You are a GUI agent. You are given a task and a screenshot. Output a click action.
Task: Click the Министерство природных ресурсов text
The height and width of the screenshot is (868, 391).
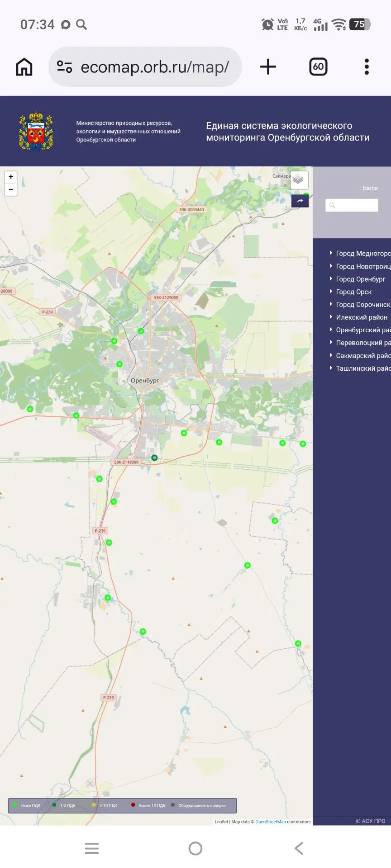point(128,131)
